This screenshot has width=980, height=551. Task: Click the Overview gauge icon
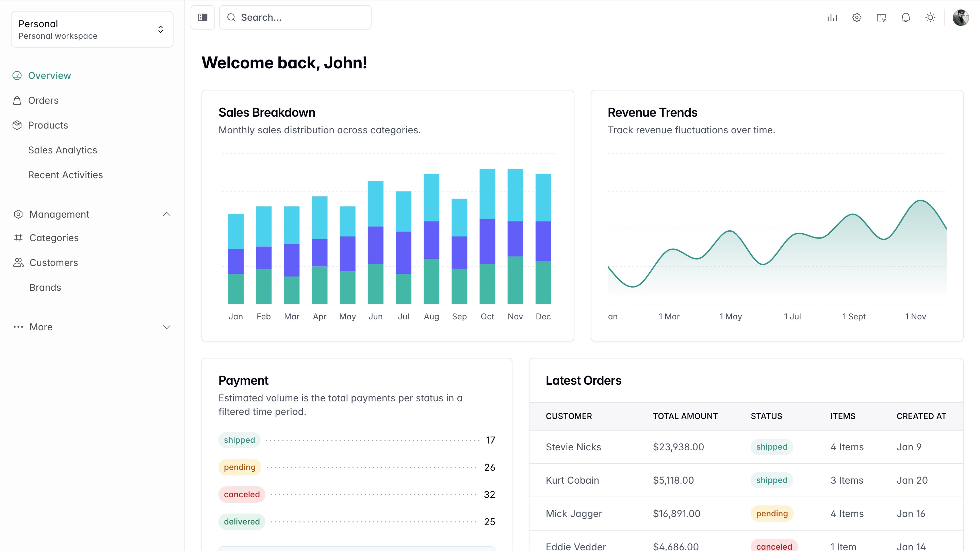click(x=17, y=76)
